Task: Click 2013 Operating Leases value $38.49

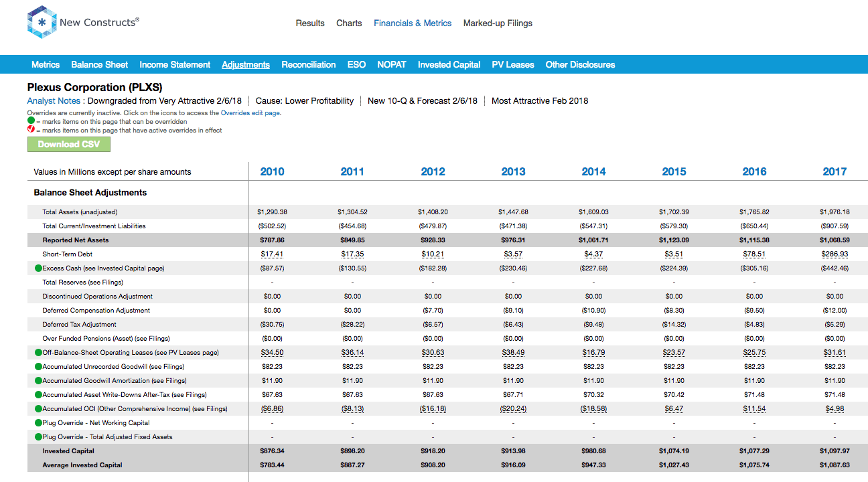Action: coord(513,353)
